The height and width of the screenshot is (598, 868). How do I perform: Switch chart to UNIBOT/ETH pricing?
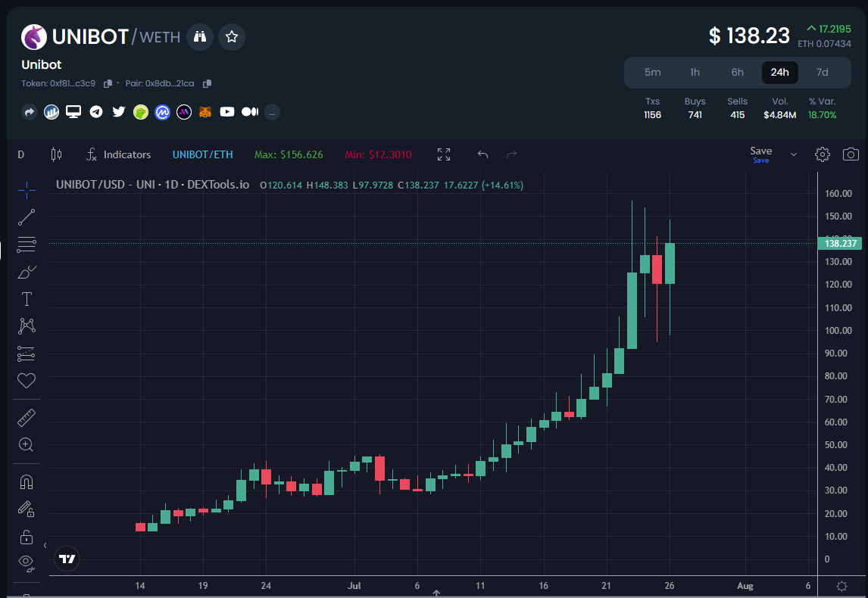click(x=202, y=155)
